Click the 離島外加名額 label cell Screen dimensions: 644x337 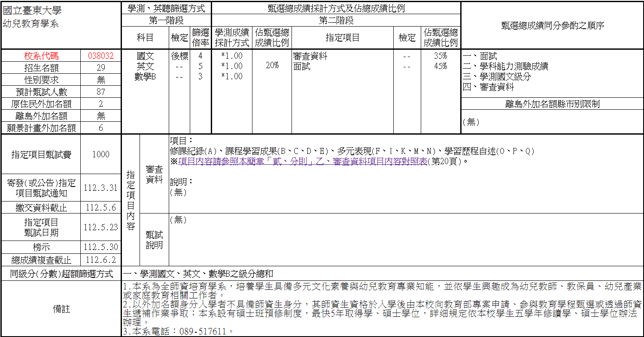click(x=41, y=116)
